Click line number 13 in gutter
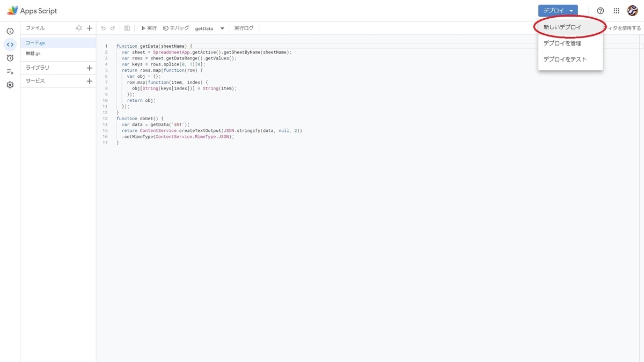Screen dimensions: 644x362 coord(105,119)
